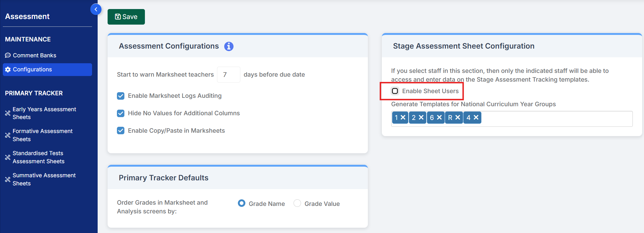The width and height of the screenshot is (644, 233).
Task: Remove year group R tag
Action: 457,117
